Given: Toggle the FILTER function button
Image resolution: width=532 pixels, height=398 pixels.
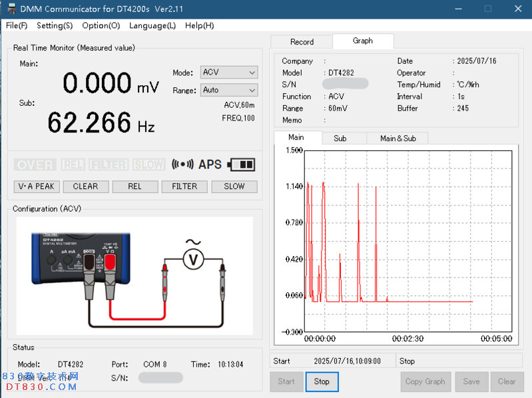Looking at the screenshot, I should (184, 186).
